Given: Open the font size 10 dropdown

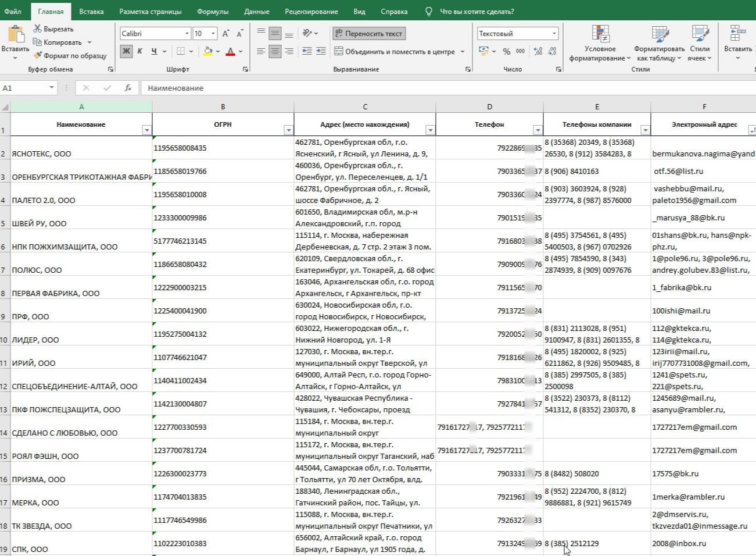Looking at the screenshot, I should point(213,34).
